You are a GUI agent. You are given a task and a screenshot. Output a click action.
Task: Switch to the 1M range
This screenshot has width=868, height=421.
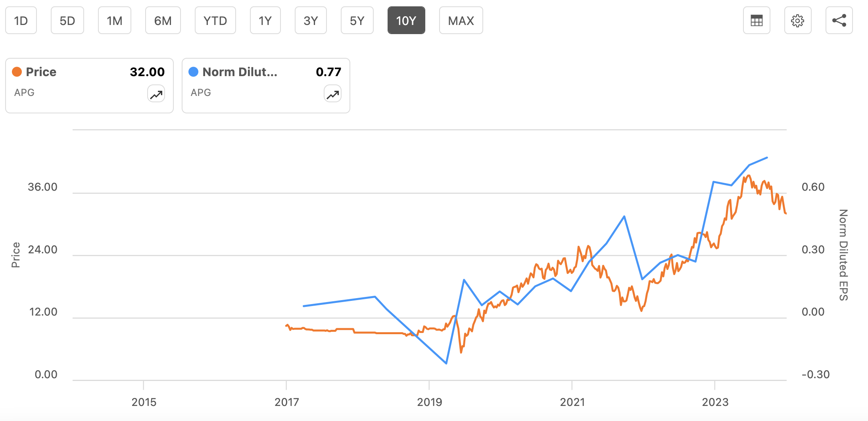(114, 20)
